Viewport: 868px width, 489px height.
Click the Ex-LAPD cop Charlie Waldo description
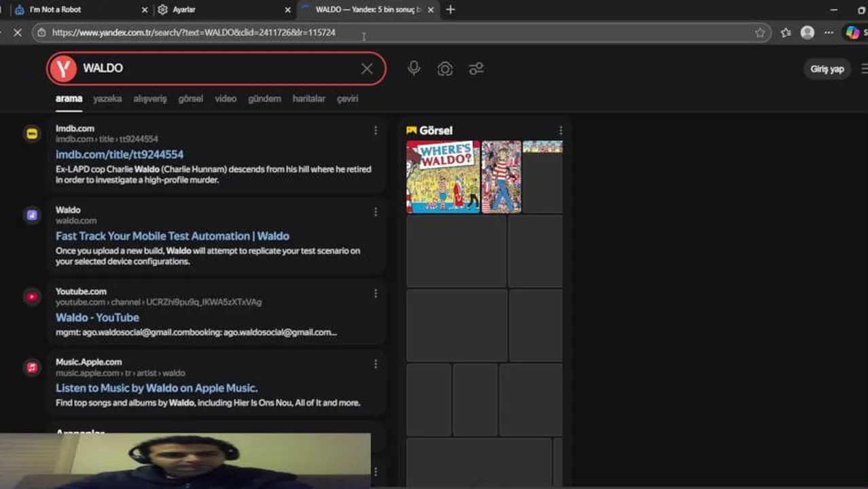point(213,175)
